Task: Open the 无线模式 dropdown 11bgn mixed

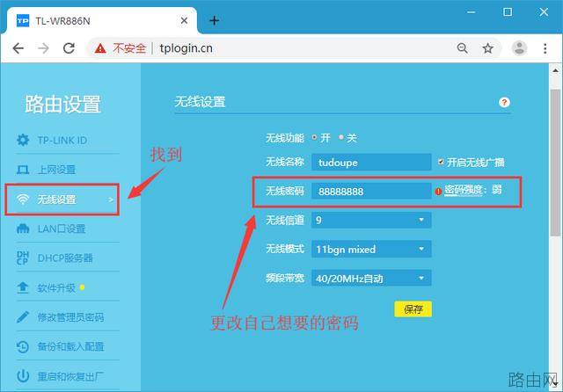Action: (371, 249)
